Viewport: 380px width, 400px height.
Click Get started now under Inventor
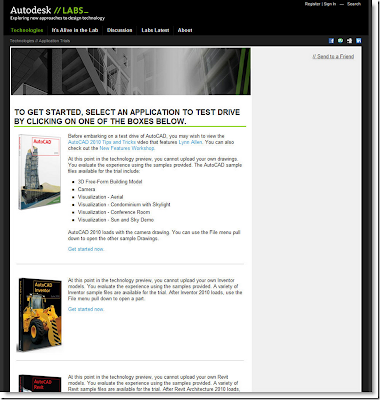click(x=86, y=309)
